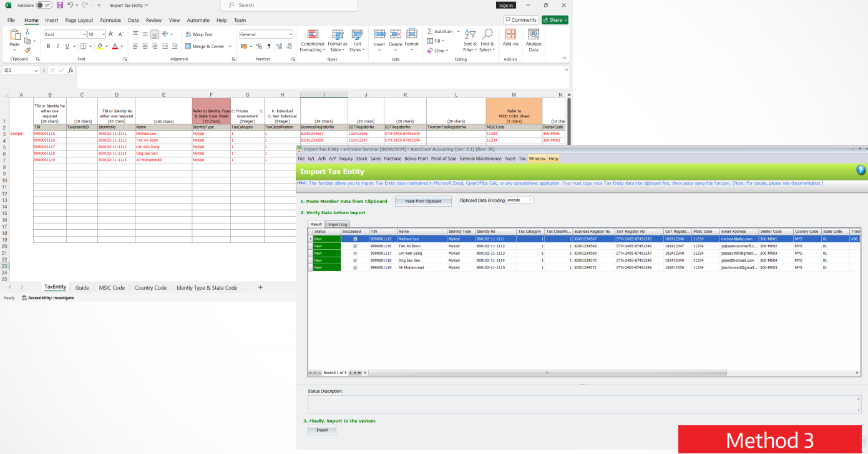The width and height of the screenshot is (868, 454).
Task: Click the Align Left icon
Action: tap(135, 46)
